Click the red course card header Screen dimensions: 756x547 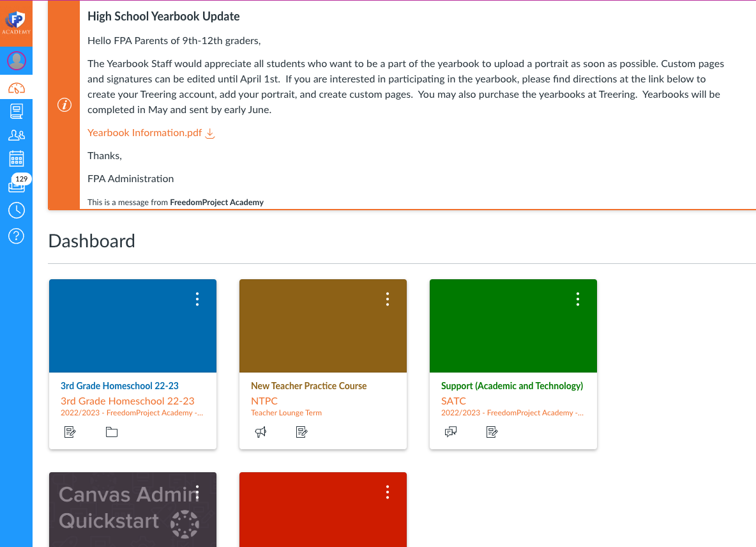(323, 510)
